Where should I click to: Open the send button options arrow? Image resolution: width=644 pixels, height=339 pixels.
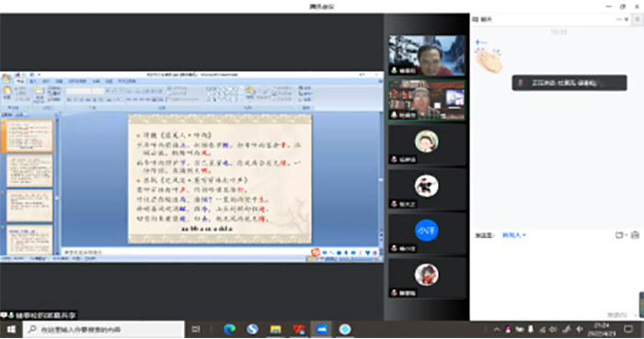pyautogui.click(x=636, y=315)
